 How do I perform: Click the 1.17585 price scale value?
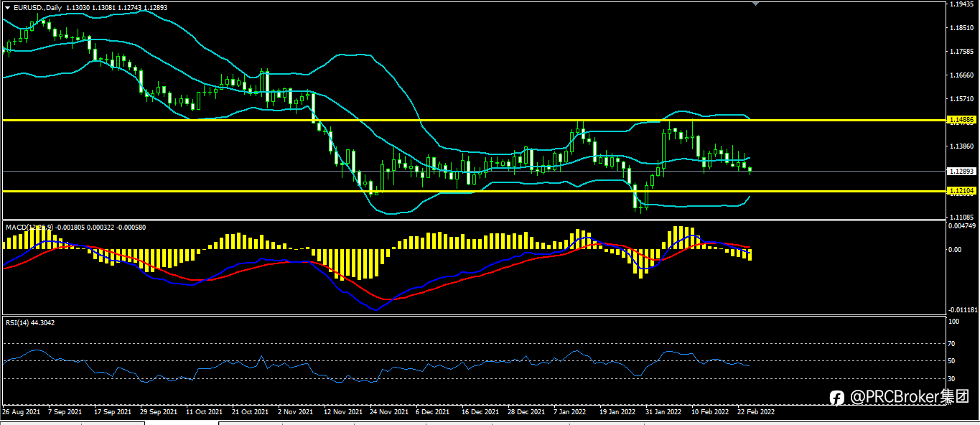pyautogui.click(x=961, y=52)
